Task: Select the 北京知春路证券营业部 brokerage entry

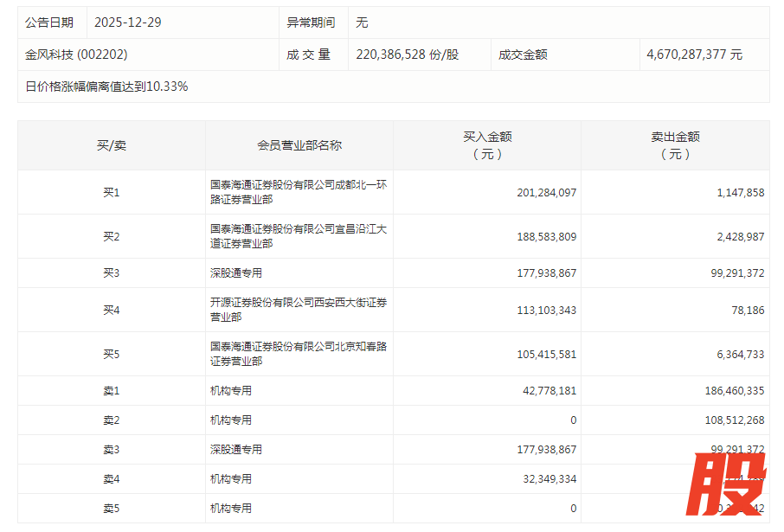Action: (x=298, y=354)
